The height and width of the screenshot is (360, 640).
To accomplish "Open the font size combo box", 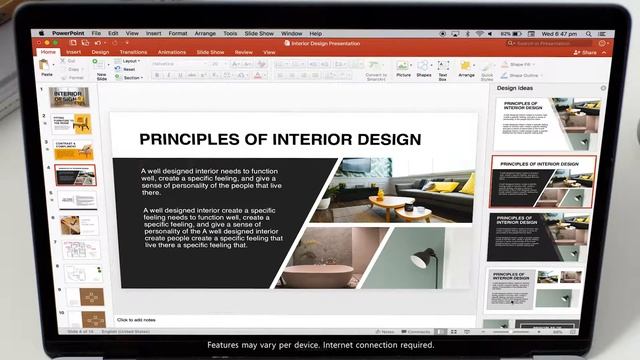I will [218, 64].
